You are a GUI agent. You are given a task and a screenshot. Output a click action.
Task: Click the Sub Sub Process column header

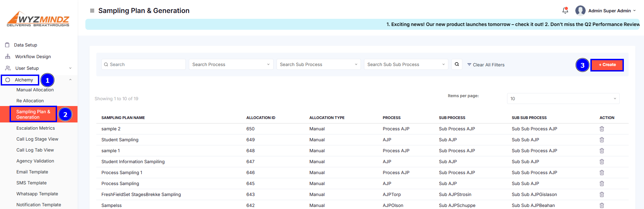pyautogui.click(x=529, y=118)
